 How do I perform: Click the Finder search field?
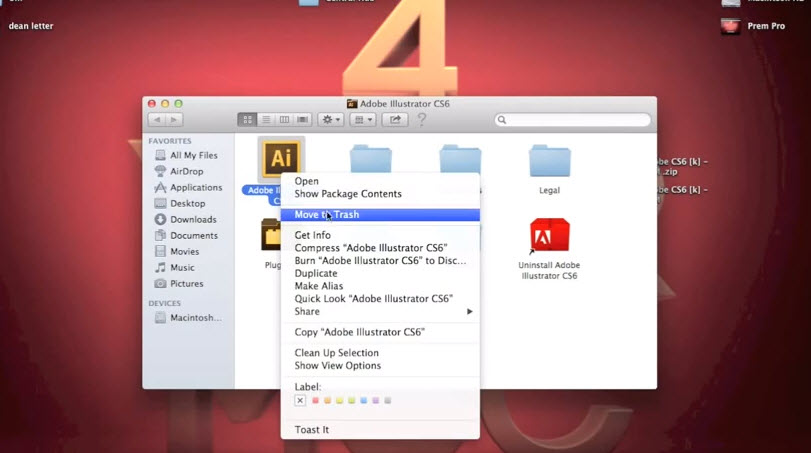573,120
